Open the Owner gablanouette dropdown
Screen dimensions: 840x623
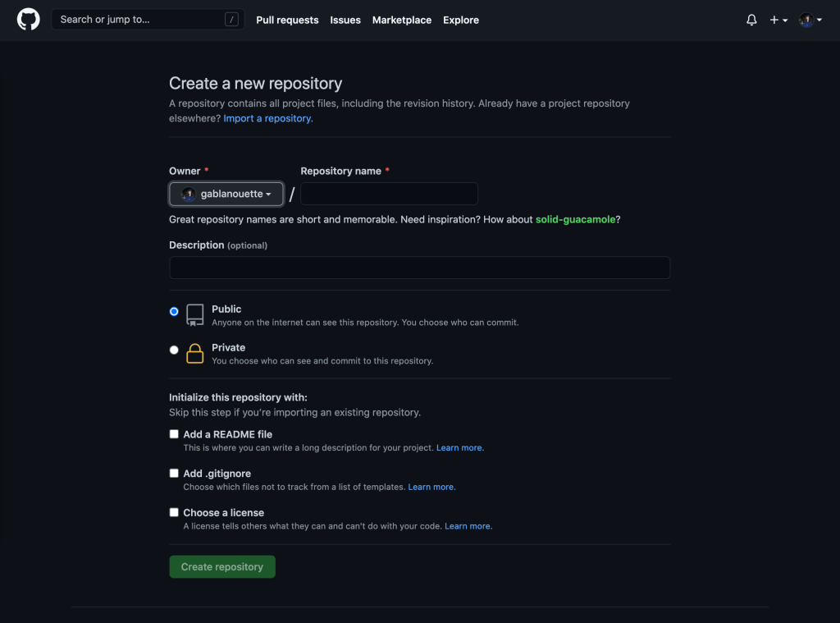point(226,195)
